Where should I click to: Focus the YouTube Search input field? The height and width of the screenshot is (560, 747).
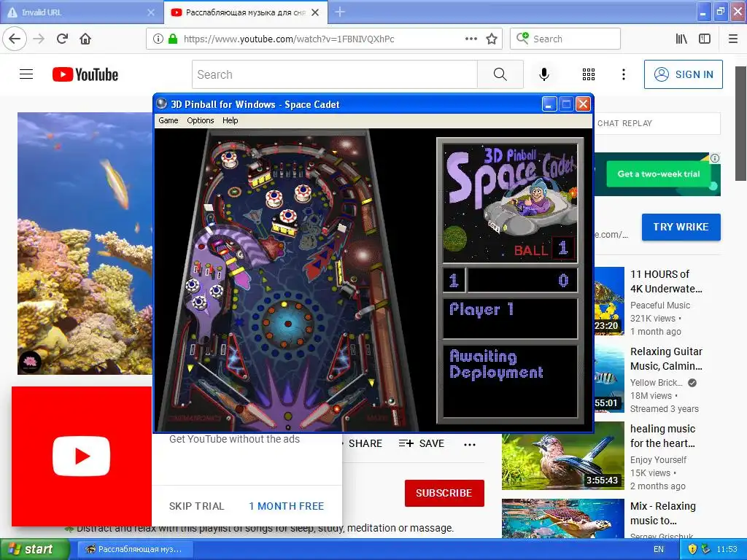pyautogui.click(x=334, y=74)
